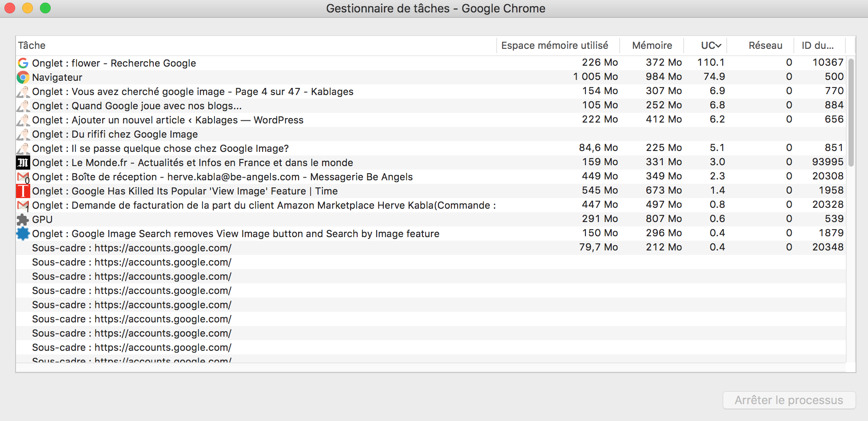Viewport: 868px width, 421px height.
Task: Sort by the Mémoire column header
Action: tap(652, 45)
